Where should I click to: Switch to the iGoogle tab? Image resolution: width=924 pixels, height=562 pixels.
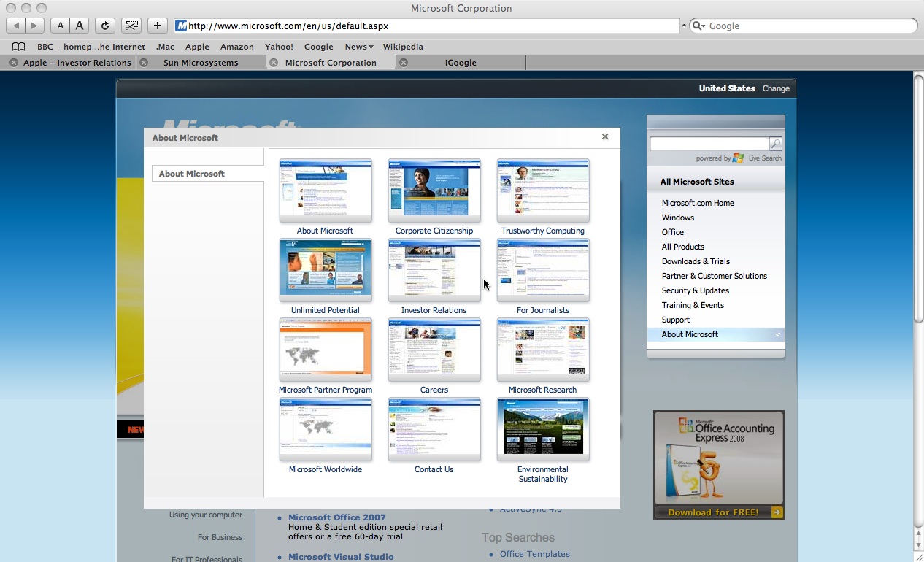tap(461, 63)
